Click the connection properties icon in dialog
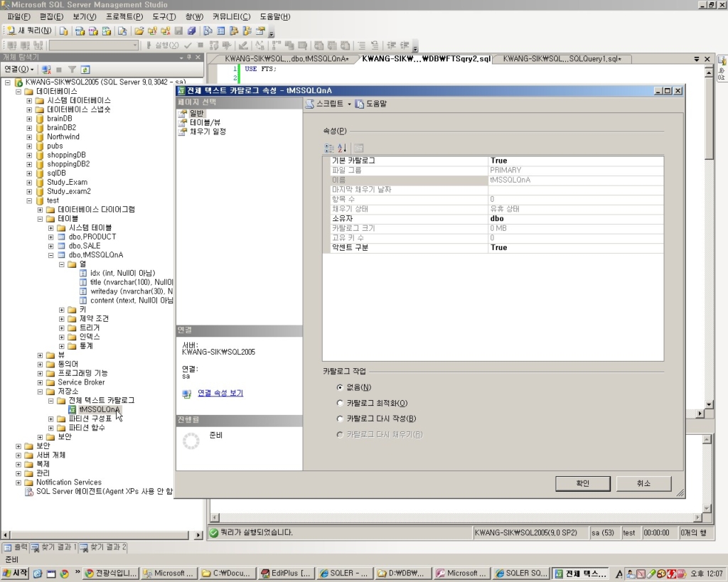Viewport: 728px width, 582px height. pyautogui.click(x=187, y=394)
